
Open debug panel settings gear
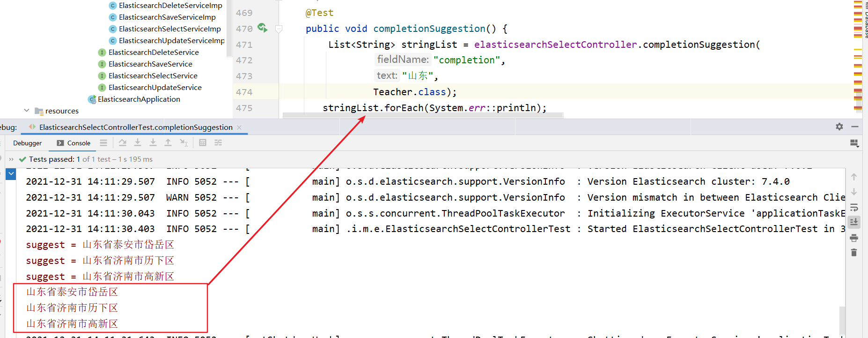[x=839, y=127]
